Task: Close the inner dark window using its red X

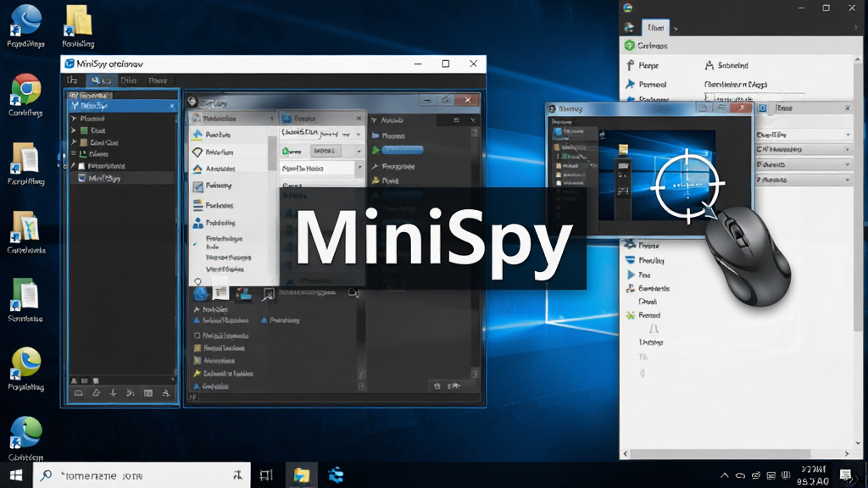Action: pyautogui.click(x=468, y=100)
